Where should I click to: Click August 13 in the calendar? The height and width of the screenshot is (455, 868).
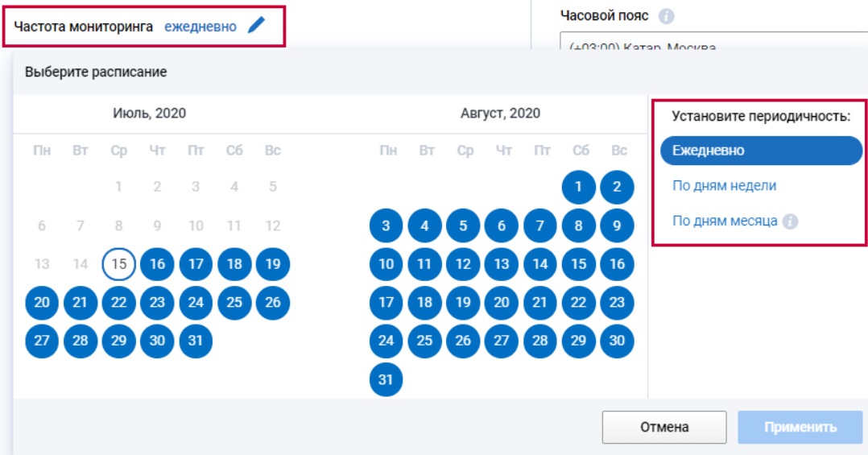[x=502, y=264]
